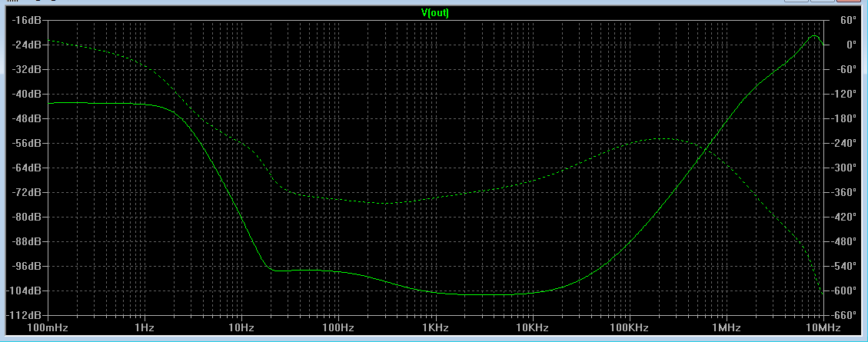Click the -660° phase axis label
868x342 pixels.
coord(843,315)
